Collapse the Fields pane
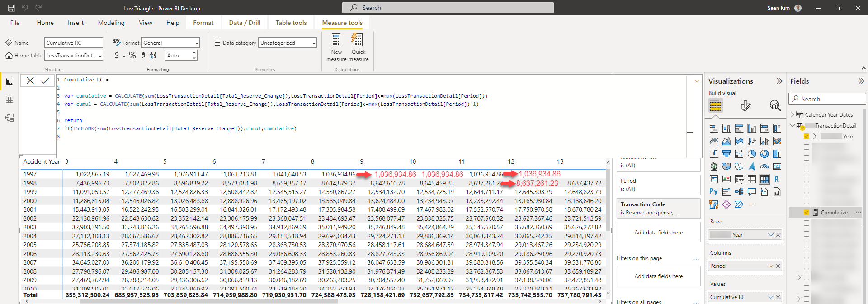Viewport: 868px width, 304px height. pos(861,81)
